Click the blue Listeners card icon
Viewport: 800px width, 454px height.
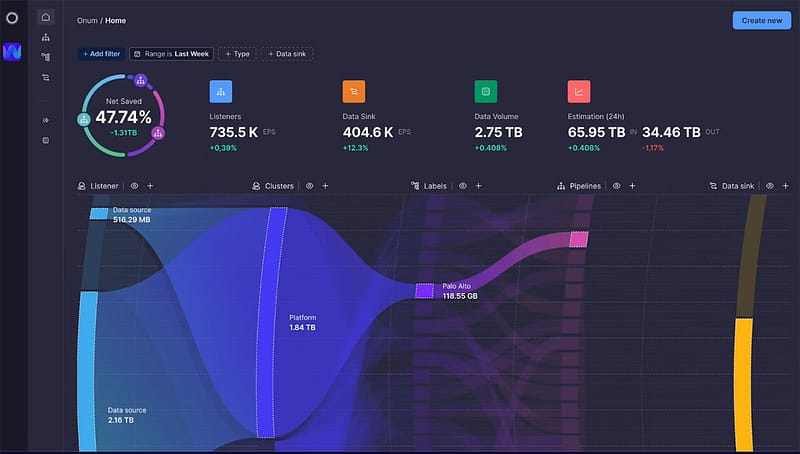[221, 92]
